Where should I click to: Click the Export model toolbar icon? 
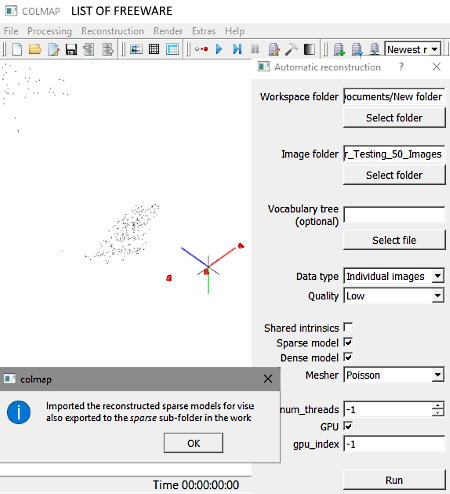107,50
